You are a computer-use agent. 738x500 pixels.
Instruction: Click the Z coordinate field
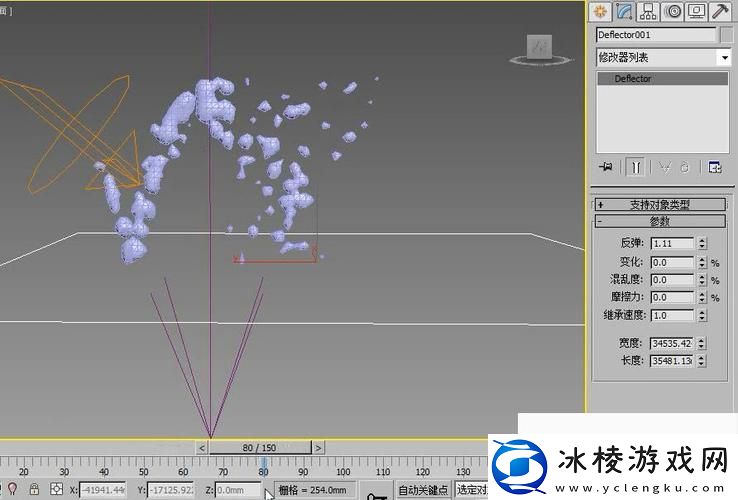click(238, 490)
